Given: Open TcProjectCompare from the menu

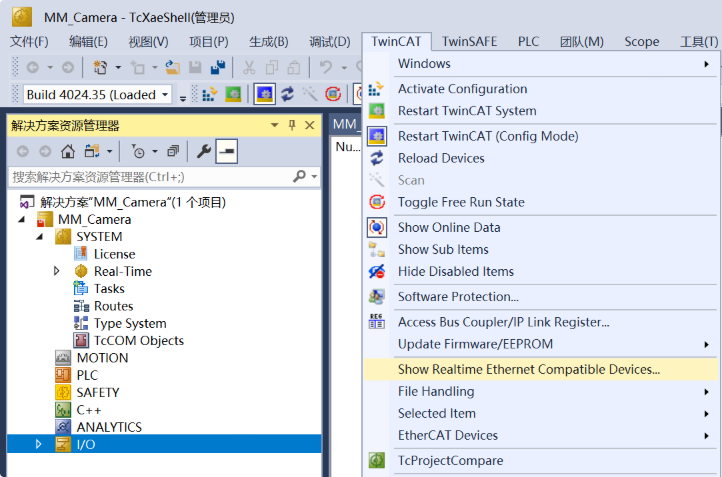Looking at the screenshot, I should click(541, 460).
